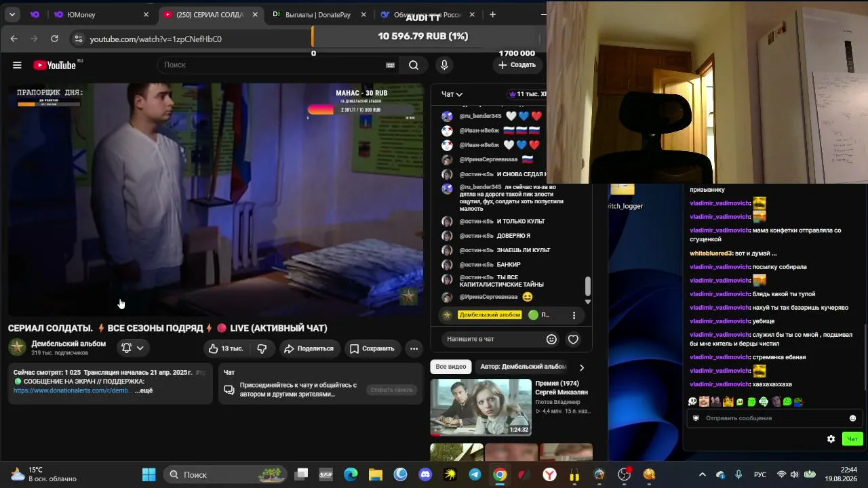Click the address bar URL field

pos(197,39)
